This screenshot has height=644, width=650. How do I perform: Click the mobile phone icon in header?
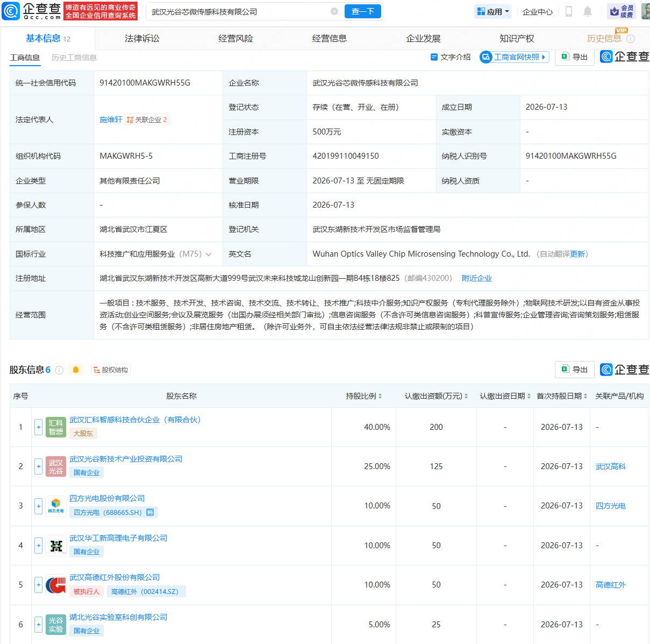pyautogui.click(x=568, y=11)
